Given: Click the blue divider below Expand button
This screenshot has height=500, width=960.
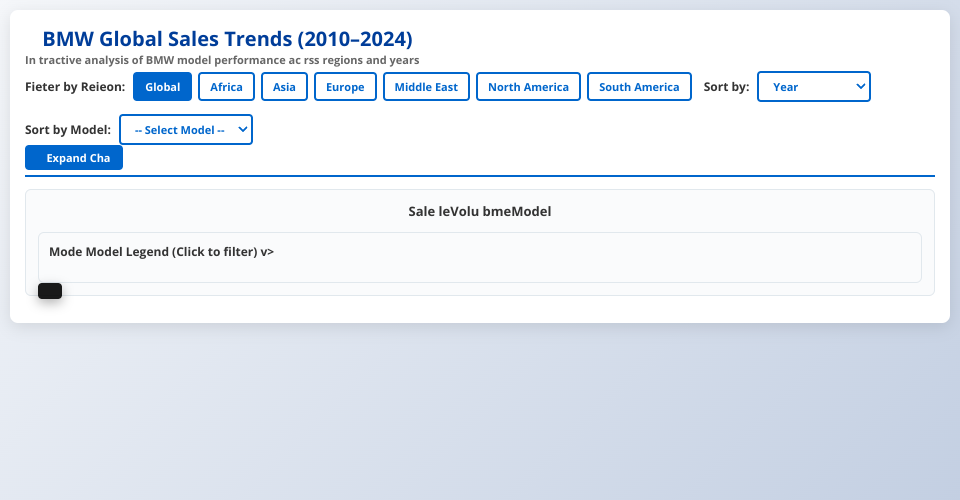Looking at the screenshot, I should pos(480,176).
